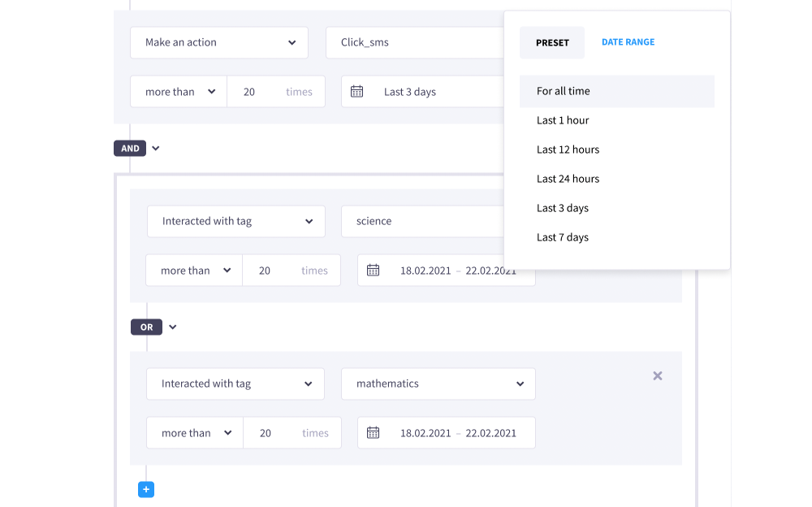Switch to the PRESET tab
812x507 pixels.
(552, 42)
